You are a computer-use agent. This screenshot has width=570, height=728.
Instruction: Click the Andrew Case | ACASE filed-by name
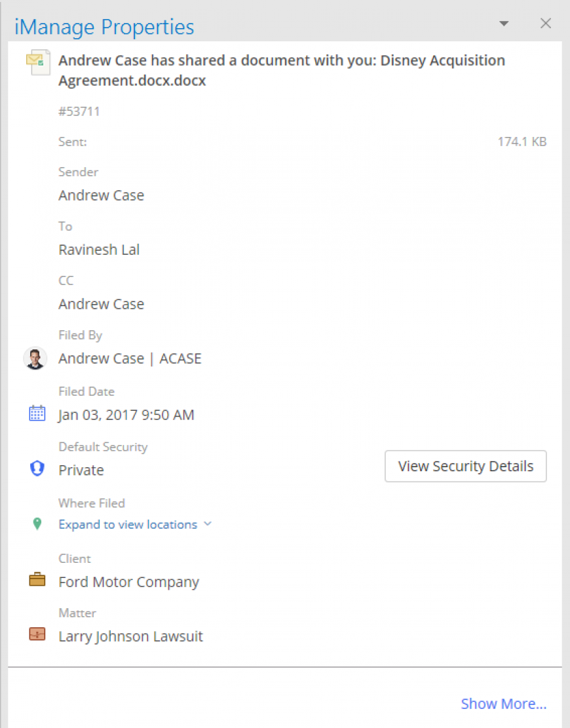[130, 358]
